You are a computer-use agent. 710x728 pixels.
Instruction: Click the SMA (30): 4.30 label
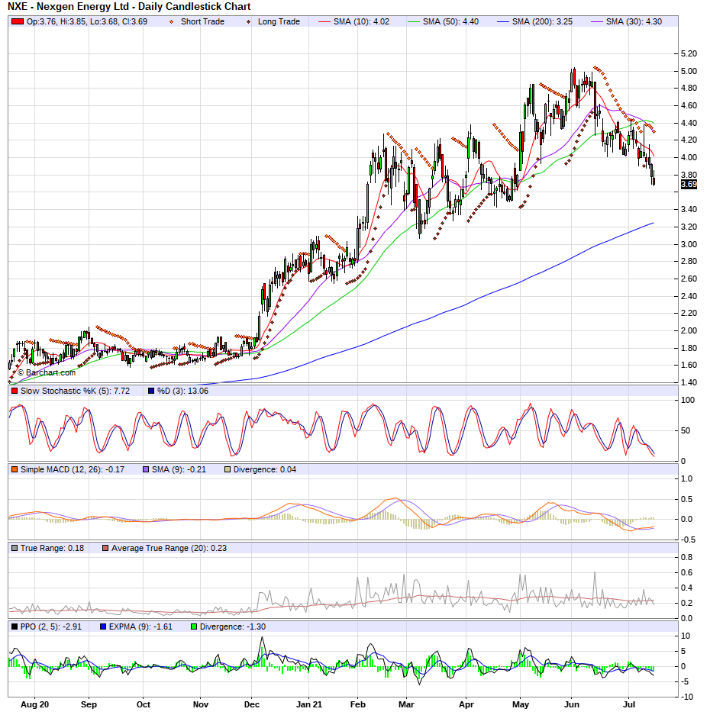tap(634, 22)
